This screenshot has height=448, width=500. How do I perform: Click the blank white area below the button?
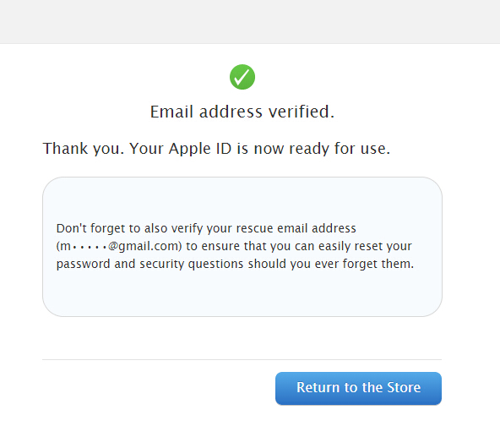click(x=250, y=428)
